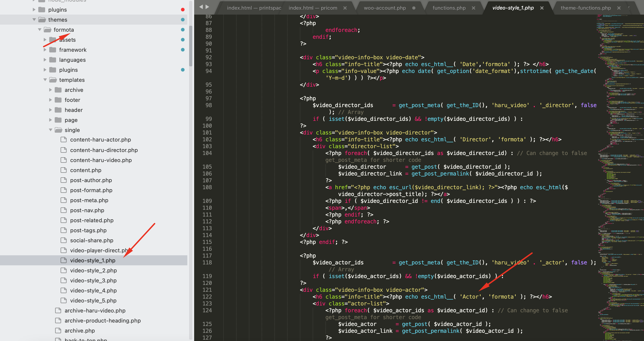Collapse the single folder
This screenshot has height=341, width=644.
pyautogui.click(x=51, y=130)
